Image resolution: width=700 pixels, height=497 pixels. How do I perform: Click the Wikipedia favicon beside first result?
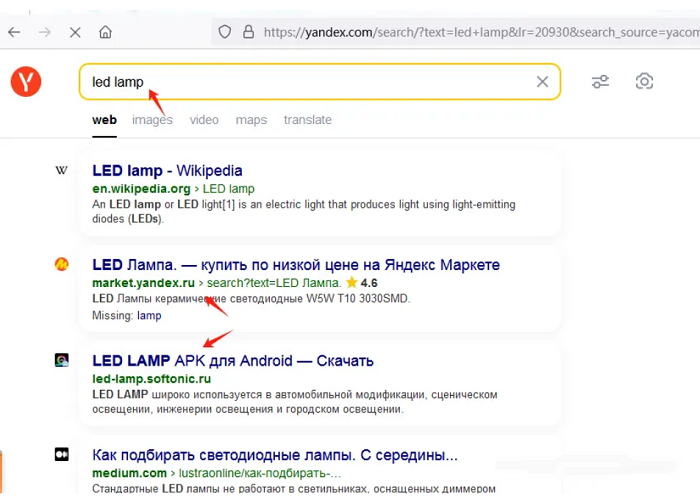click(62, 170)
